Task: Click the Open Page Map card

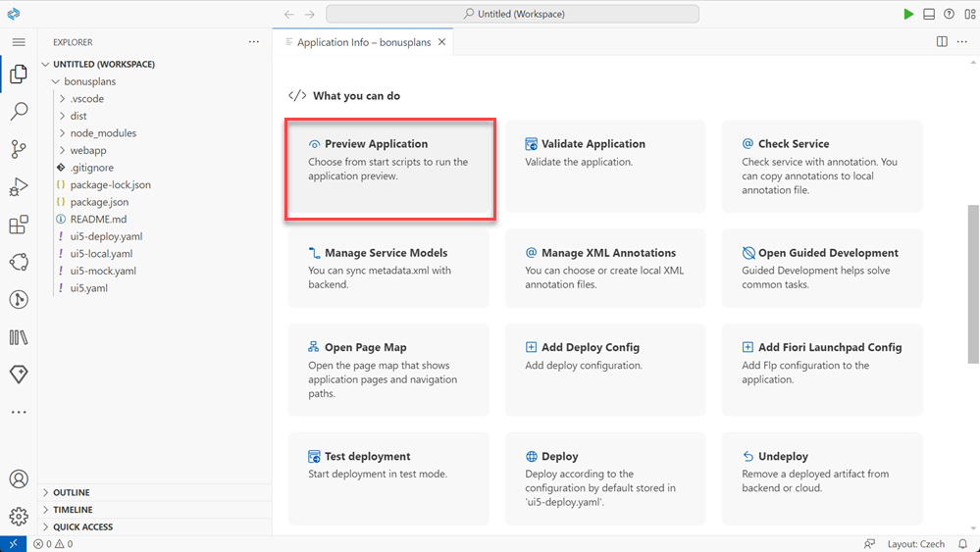Action: [x=388, y=370]
